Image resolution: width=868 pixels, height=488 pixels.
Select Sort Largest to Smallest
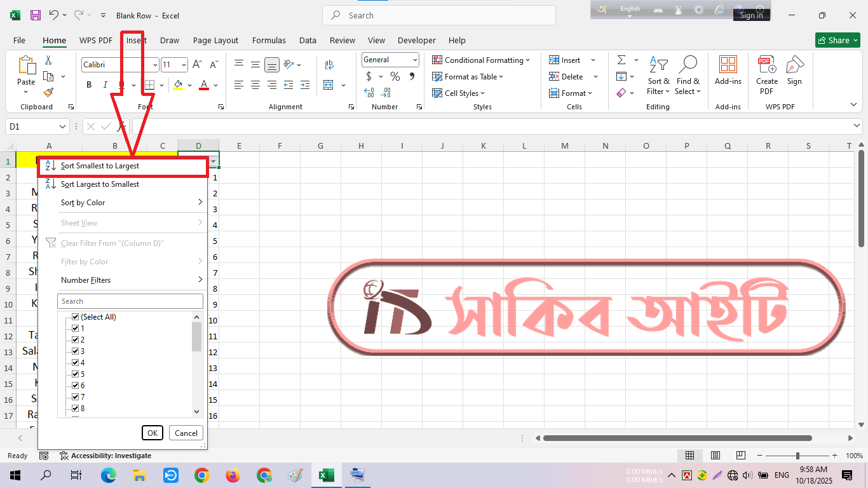pos(100,184)
